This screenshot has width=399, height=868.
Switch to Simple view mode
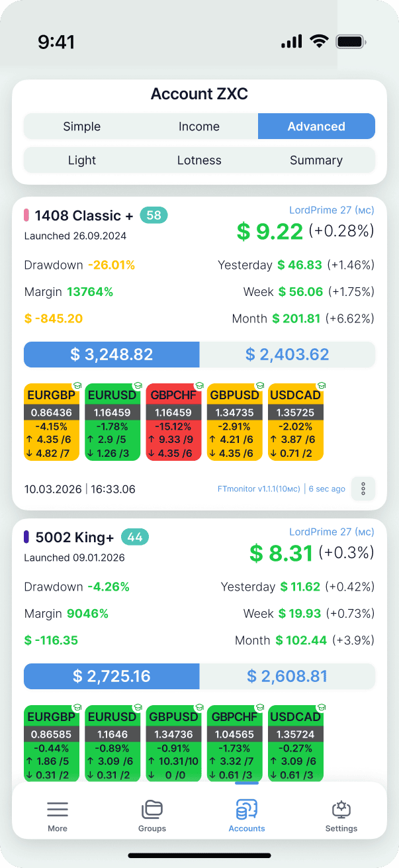[x=82, y=126]
